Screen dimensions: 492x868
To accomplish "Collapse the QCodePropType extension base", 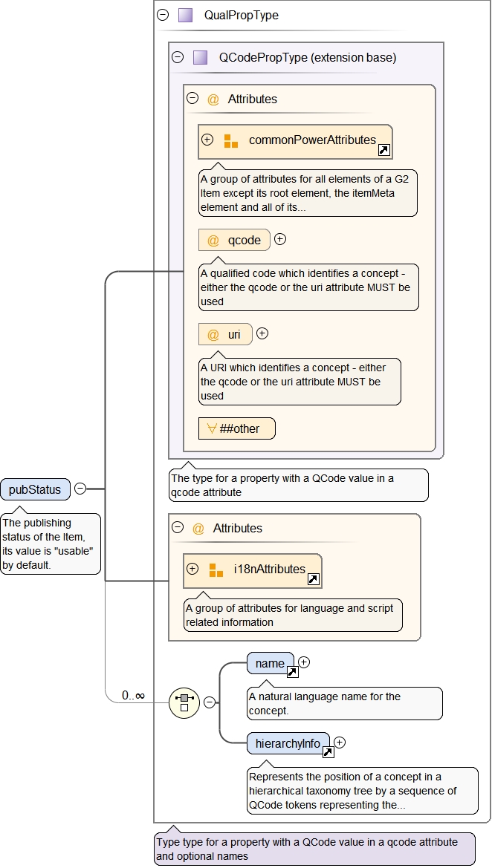I will [178, 57].
